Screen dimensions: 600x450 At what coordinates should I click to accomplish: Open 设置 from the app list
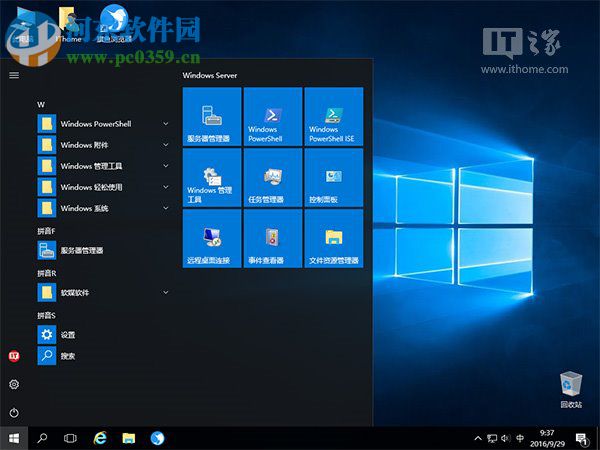click(104, 335)
